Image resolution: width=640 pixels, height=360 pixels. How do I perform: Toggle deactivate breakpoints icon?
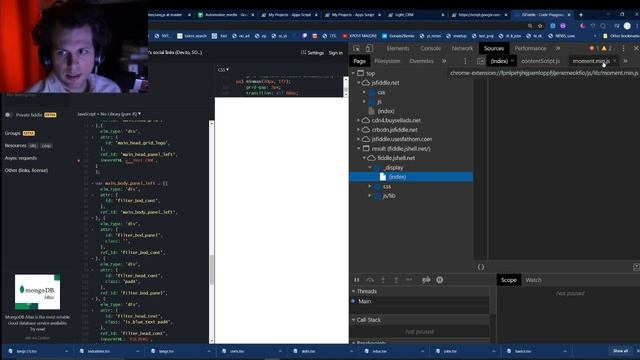(426, 280)
